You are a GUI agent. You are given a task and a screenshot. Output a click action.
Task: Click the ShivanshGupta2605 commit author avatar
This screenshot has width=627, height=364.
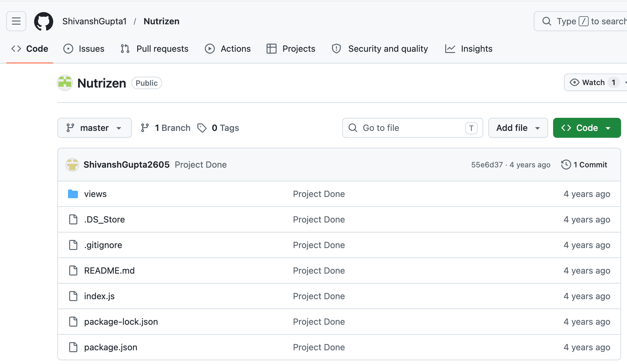point(72,165)
